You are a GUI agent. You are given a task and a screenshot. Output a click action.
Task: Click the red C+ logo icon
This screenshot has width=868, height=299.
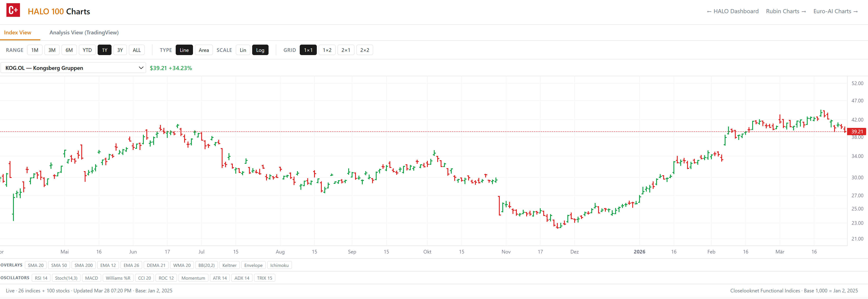tap(13, 10)
